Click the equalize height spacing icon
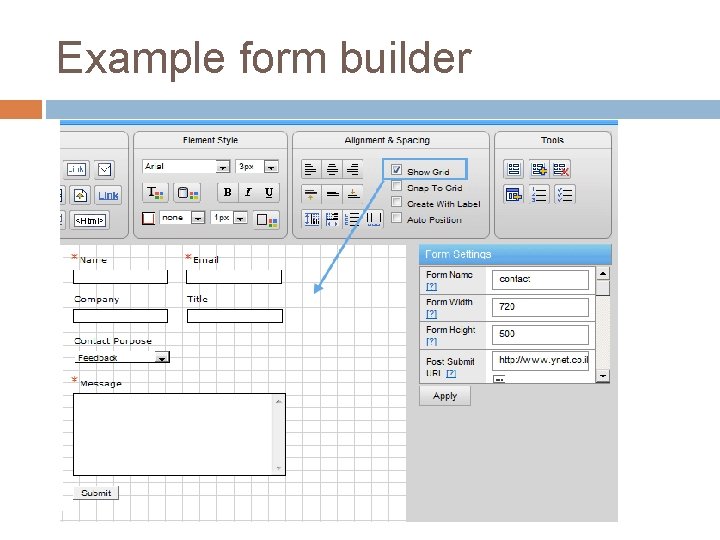This screenshot has height=540, width=720. click(311, 219)
